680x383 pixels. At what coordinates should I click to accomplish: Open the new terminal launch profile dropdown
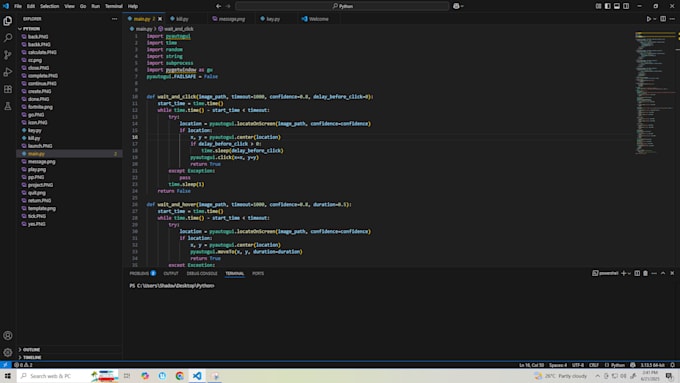coord(629,273)
